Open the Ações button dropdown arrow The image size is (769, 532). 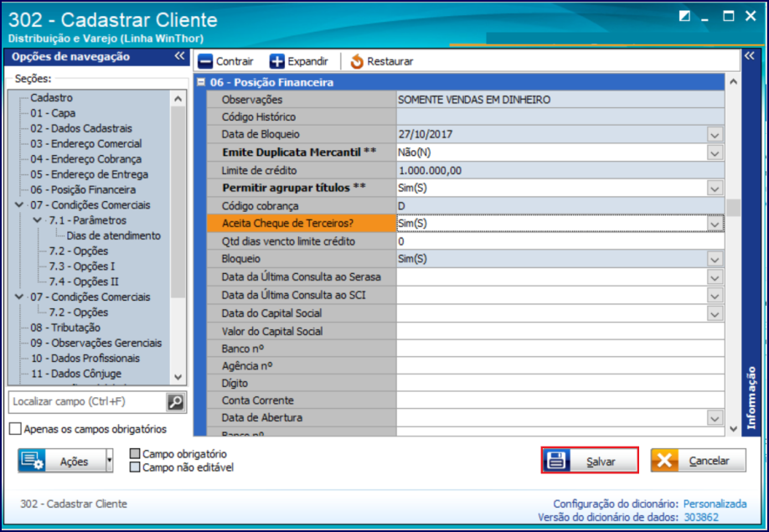pos(110,461)
